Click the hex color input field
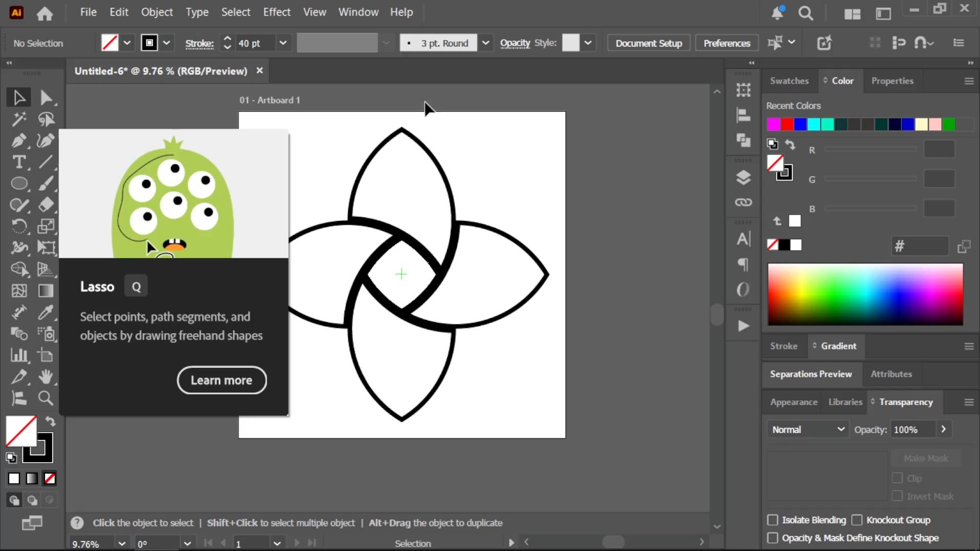Image resolution: width=980 pixels, height=551 pixels. click(920, 246)
